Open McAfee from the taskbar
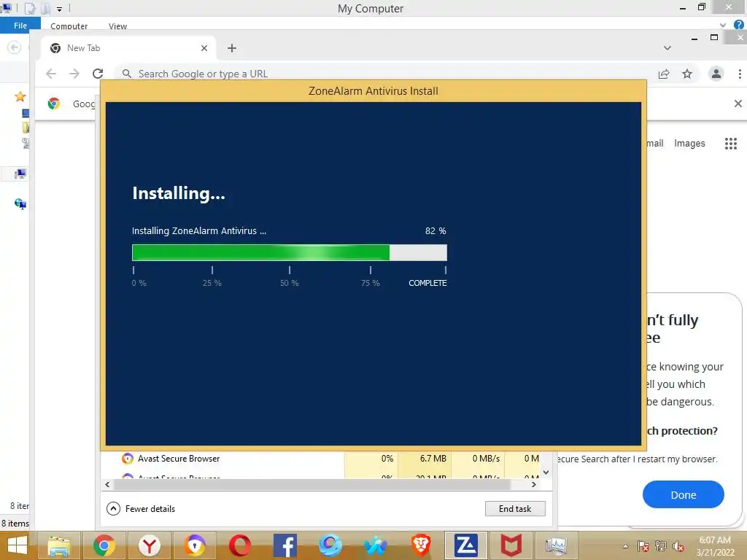Image resolution: width=747 pixels, height=560 pixels. pos(511,545)
